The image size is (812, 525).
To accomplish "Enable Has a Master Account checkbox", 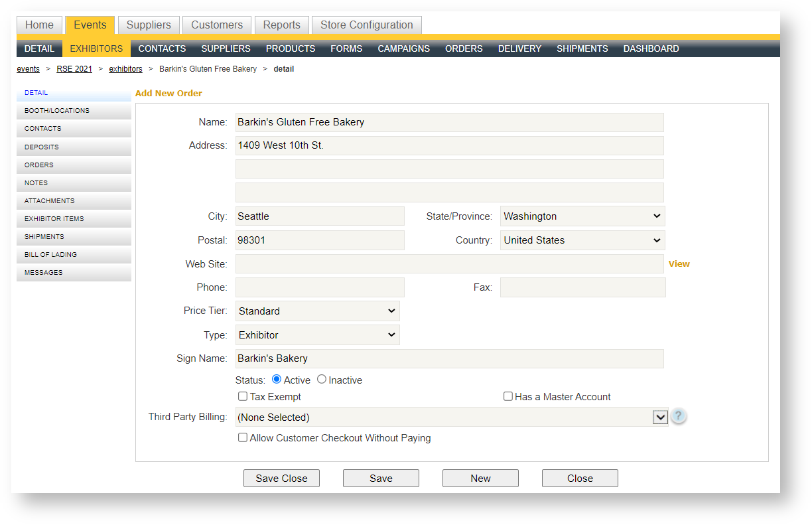I will (x=508, y=396).
